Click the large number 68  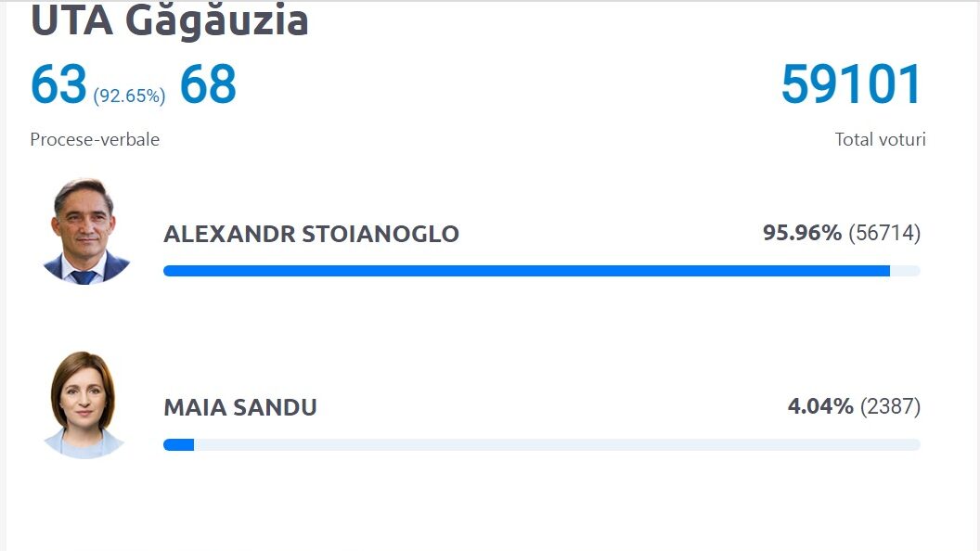208,85
